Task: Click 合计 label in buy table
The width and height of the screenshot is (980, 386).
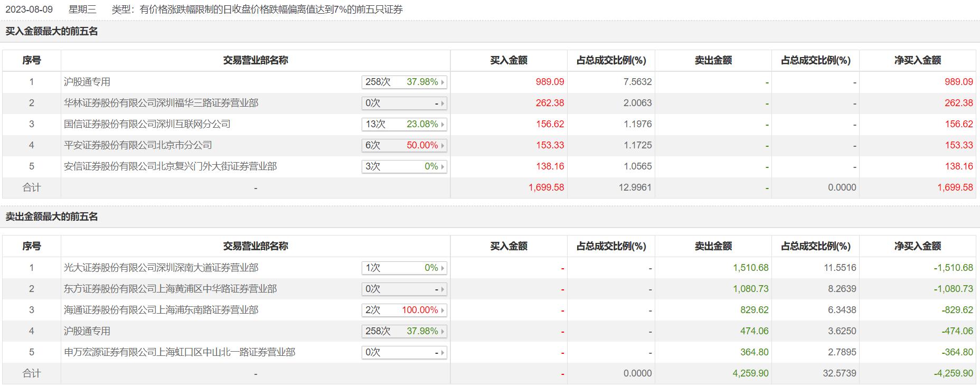Action: click(32, 187)
